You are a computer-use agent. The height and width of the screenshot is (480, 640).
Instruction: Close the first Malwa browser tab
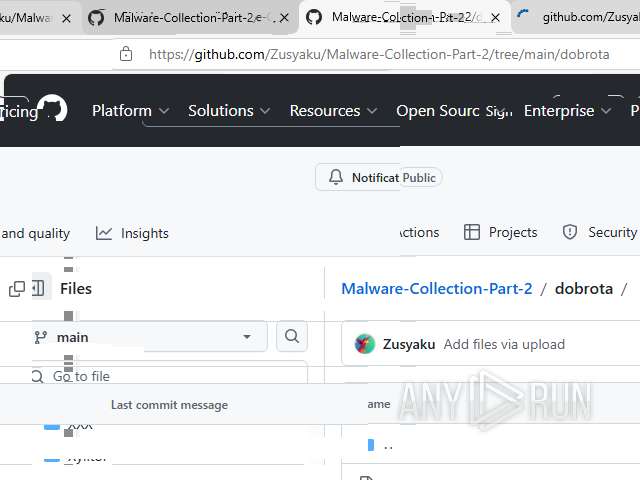(x=67, y=18)
